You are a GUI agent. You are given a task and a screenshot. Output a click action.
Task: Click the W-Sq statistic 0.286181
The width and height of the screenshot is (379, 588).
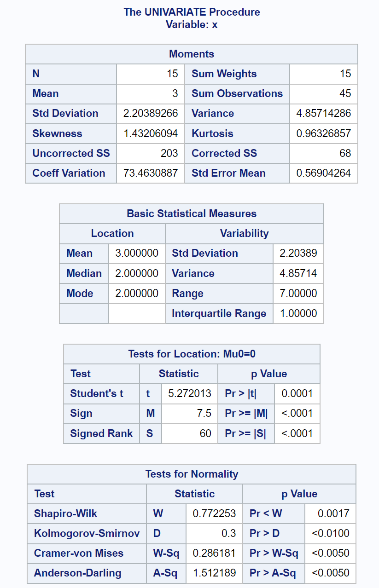coord(214,553)
